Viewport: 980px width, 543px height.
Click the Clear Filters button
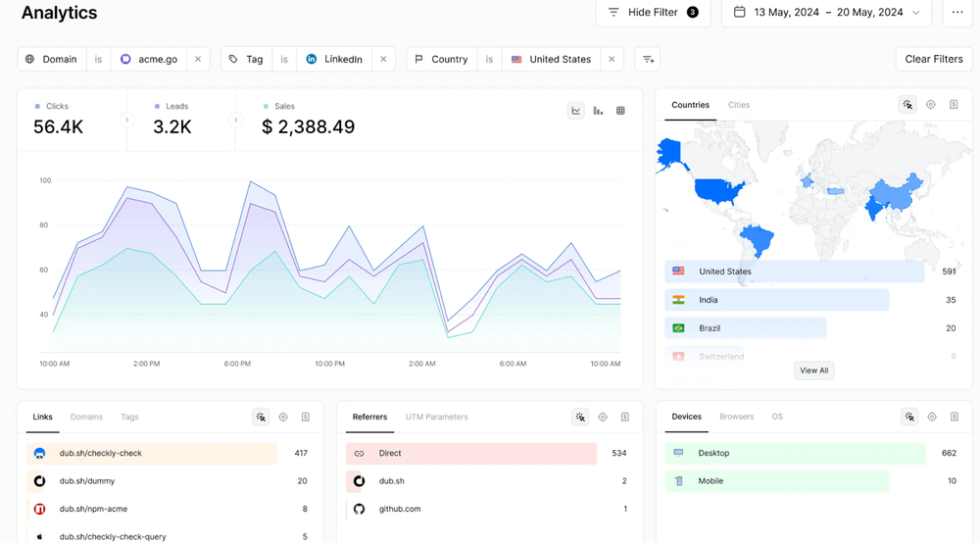point(933,60)
